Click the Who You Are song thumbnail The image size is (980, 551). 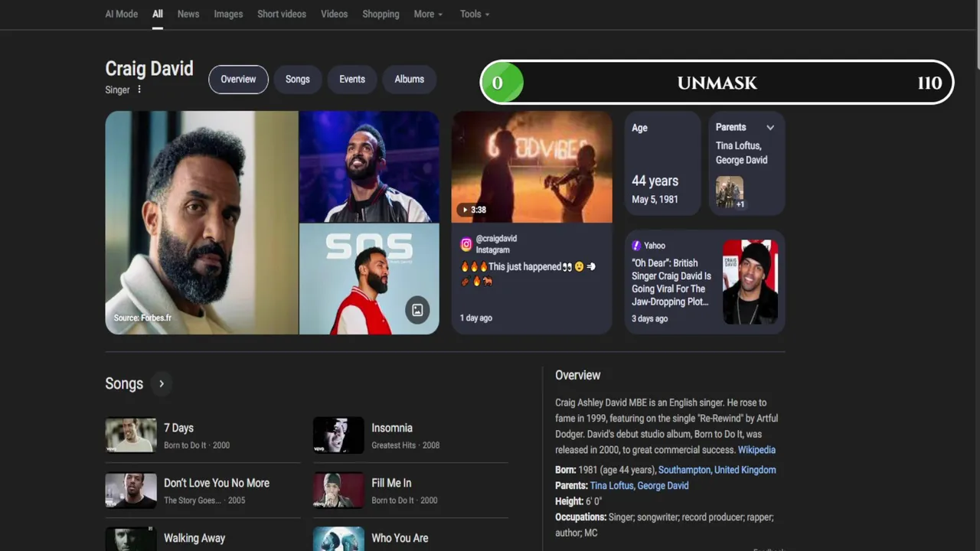(338, 539)
